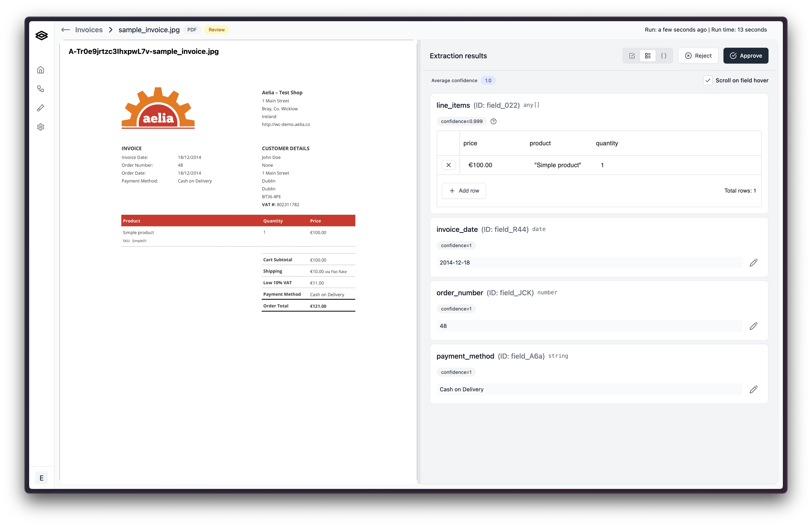Switch to the checklist view toggle
Image resolution: width=812 pixels, height=526 pixels.
pyautogui.click(x=632, y=56)
